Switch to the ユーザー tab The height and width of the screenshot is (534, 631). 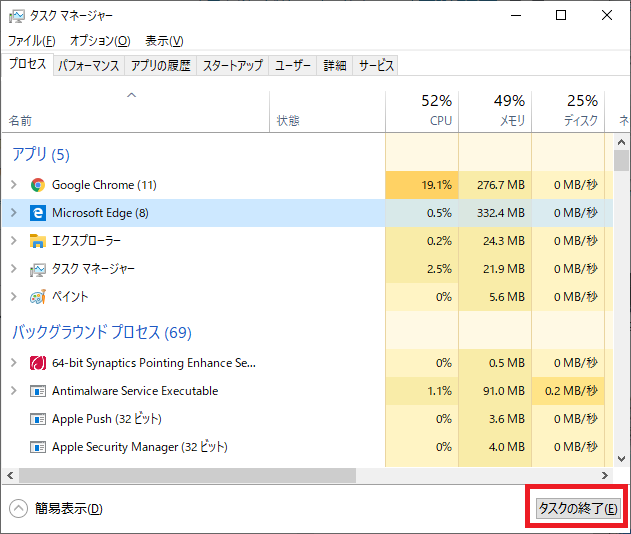click(x=293, y=65)
